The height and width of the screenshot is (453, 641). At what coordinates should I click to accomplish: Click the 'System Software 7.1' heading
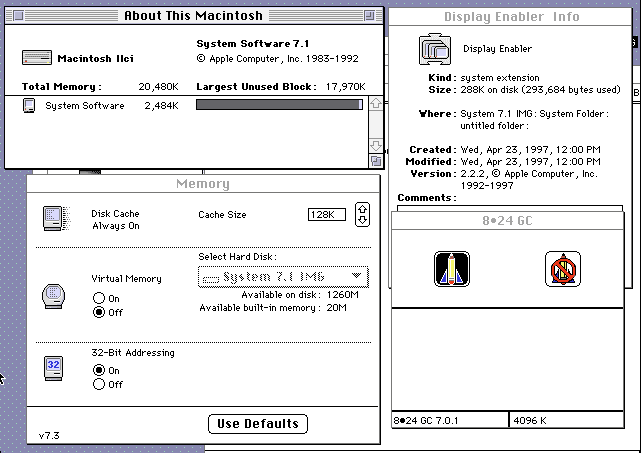(253, 44)
